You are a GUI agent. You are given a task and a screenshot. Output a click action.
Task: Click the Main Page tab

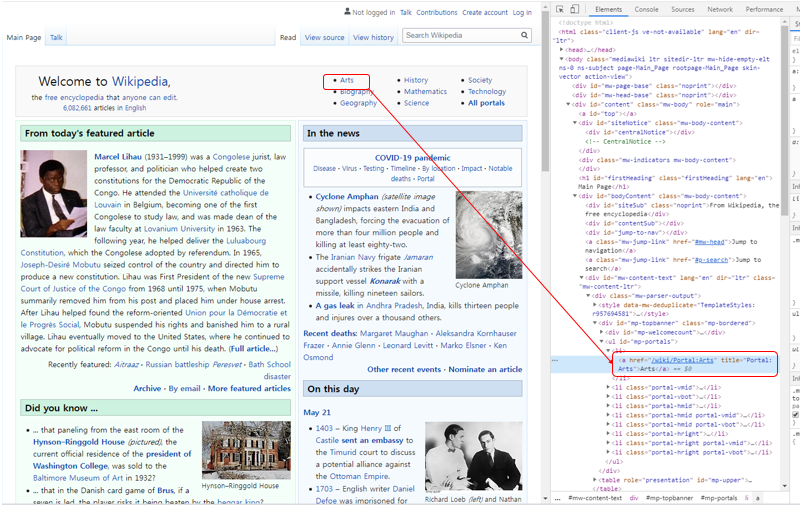[x=23, y=37]
